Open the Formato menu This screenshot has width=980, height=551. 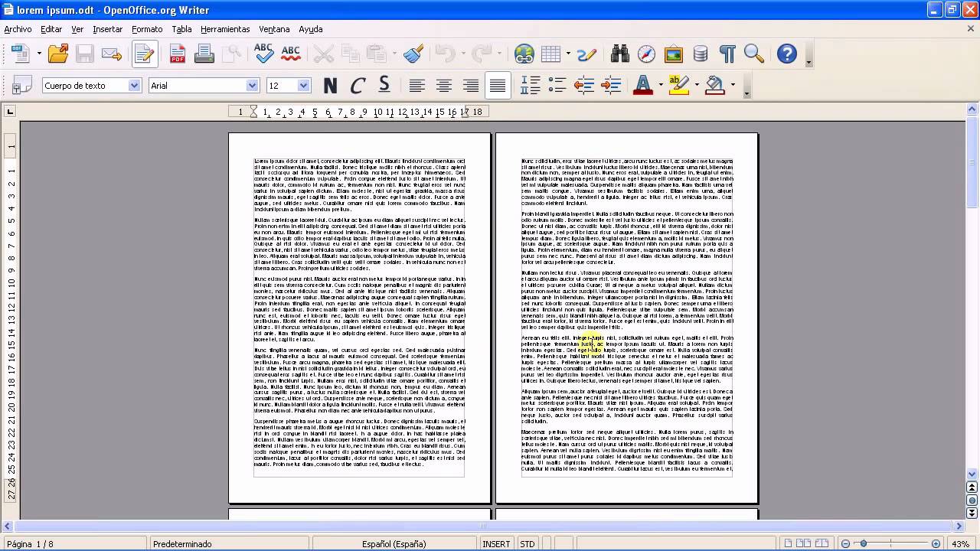point(147,29)
